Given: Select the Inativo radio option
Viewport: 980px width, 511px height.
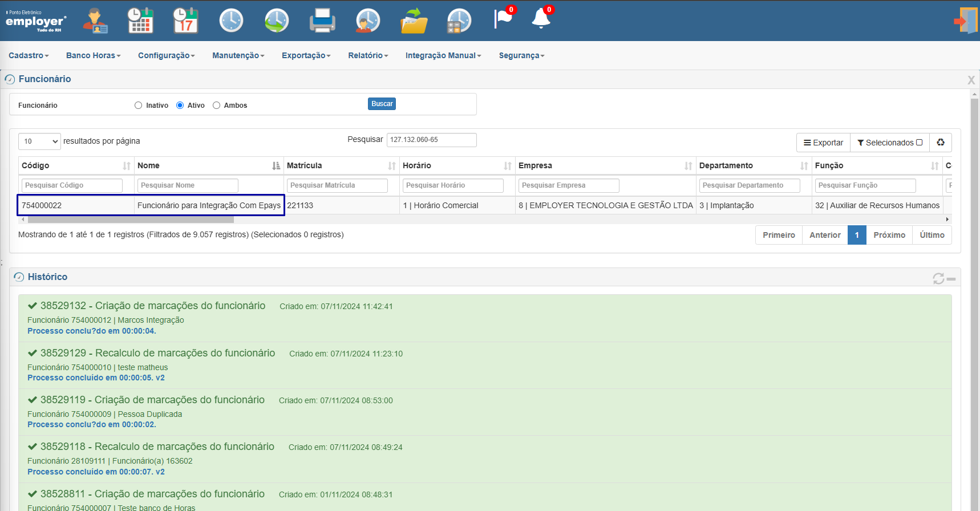Looking at the screenshot, I should pos(138,106).
